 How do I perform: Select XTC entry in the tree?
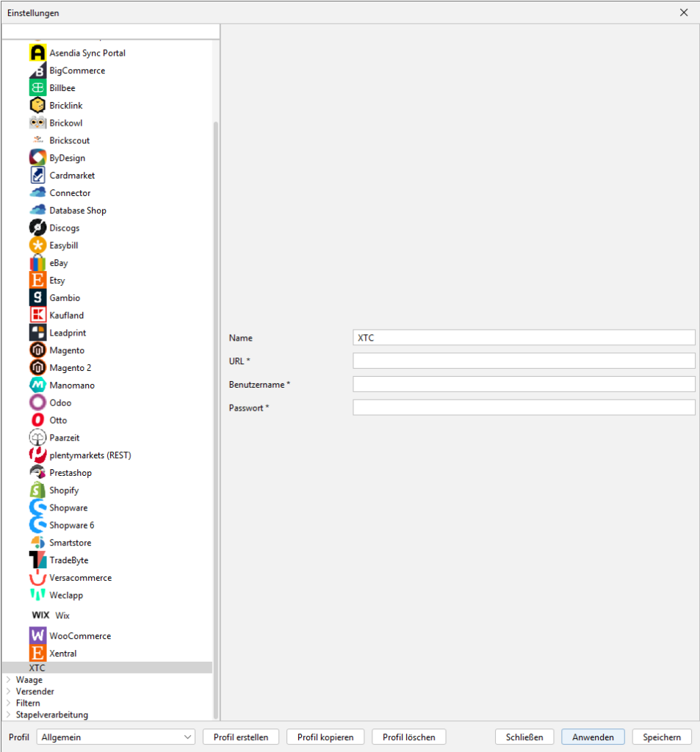point(37,668)
